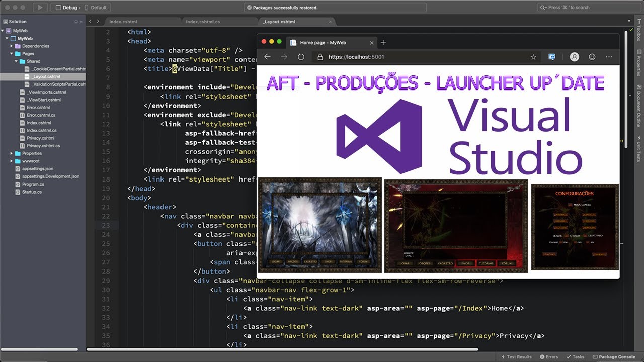Open the search magnifier dropdown icon
The width and height of the screenshot is (644, 362).
pyautogui.click(x=543, y=8)
